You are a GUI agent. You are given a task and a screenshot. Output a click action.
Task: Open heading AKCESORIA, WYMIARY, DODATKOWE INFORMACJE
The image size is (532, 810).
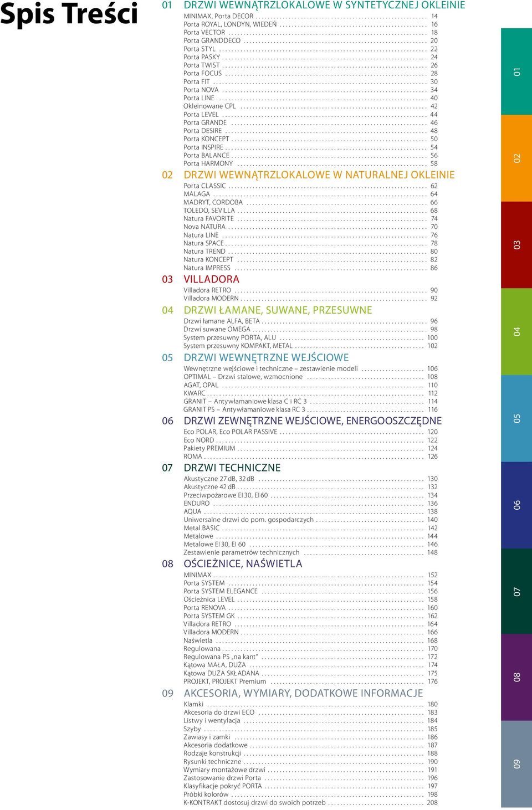coord(303,693)
